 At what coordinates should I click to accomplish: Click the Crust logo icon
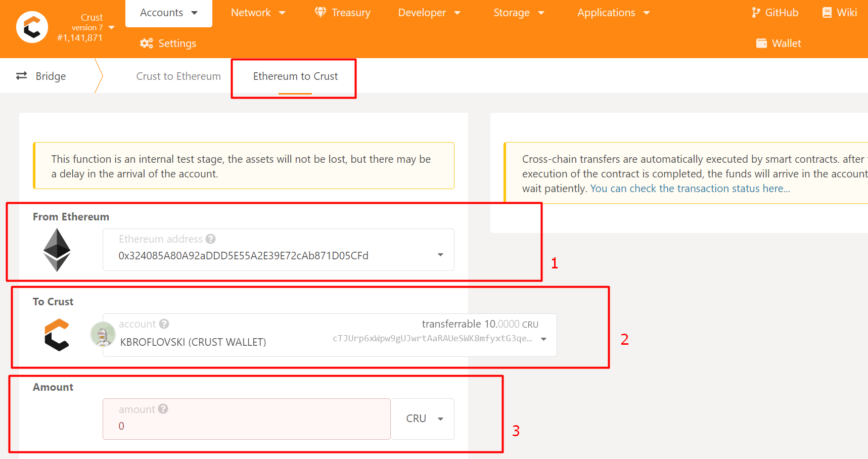tap(32, 27)
